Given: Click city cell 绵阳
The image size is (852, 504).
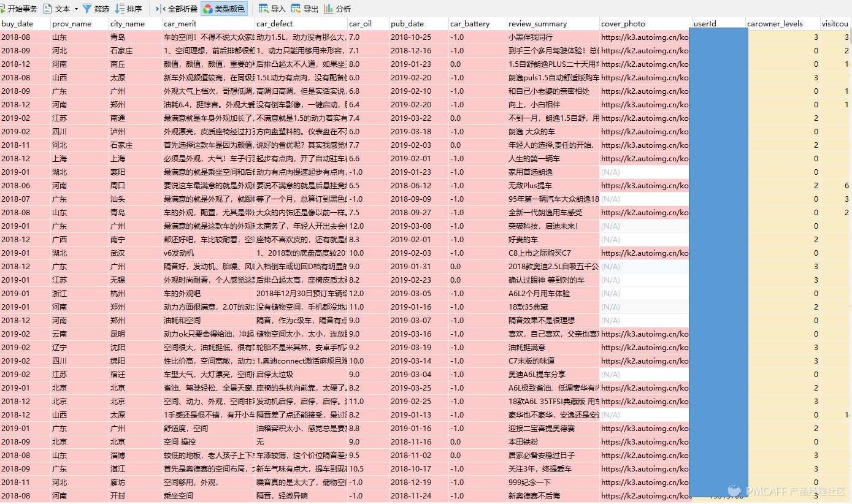Looking at the screenshot, I should 136,361.
